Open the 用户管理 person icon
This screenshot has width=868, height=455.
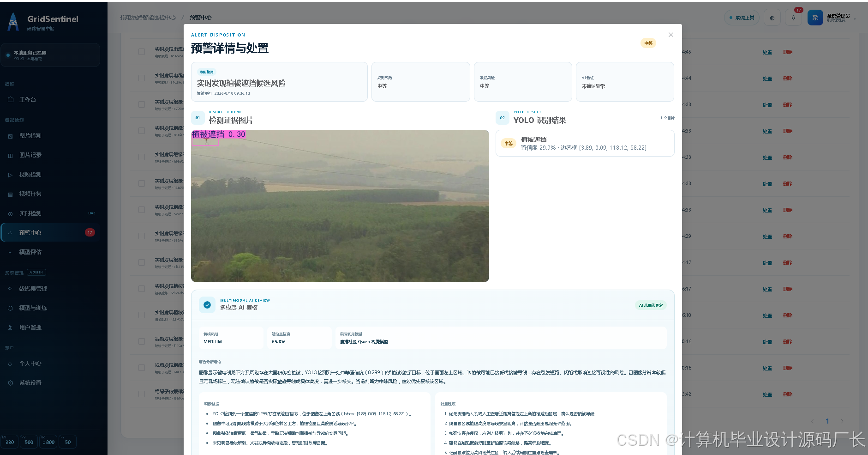11,328
